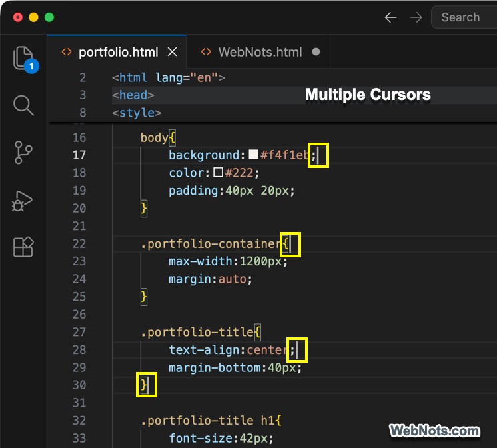The width and height of the screenshot is (497, 448).
Task: Click the .portfolio-title h1 selector
Action: (x=207, y=421)
